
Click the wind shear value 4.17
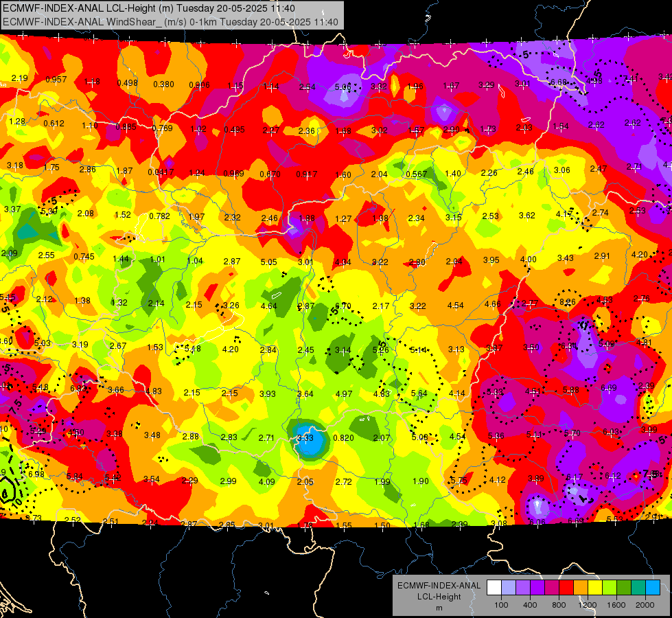[x=564, y=214]
